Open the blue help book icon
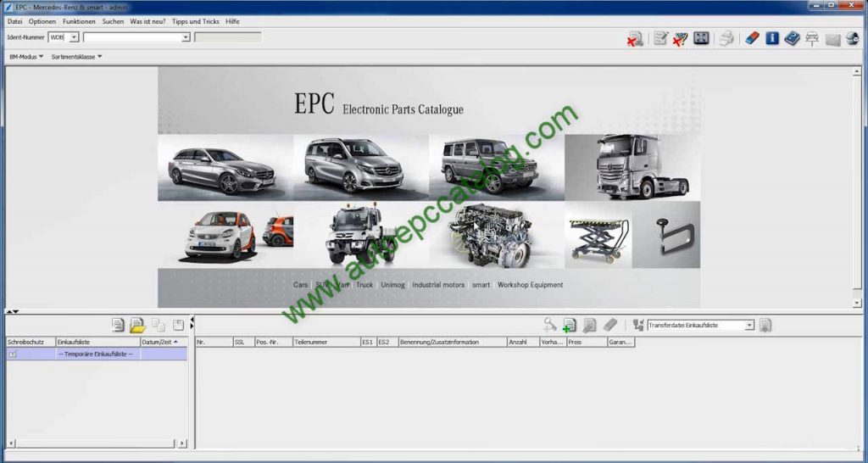 792,38
